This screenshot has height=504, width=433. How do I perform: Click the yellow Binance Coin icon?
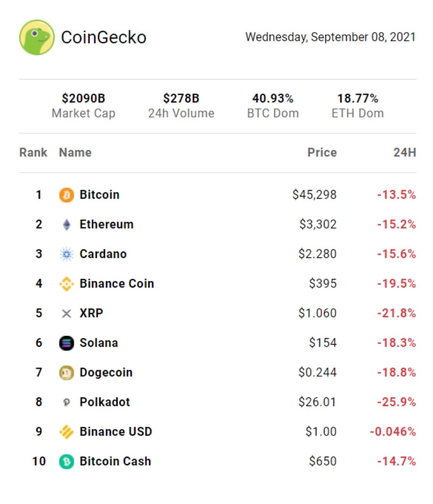pos(66,284)
